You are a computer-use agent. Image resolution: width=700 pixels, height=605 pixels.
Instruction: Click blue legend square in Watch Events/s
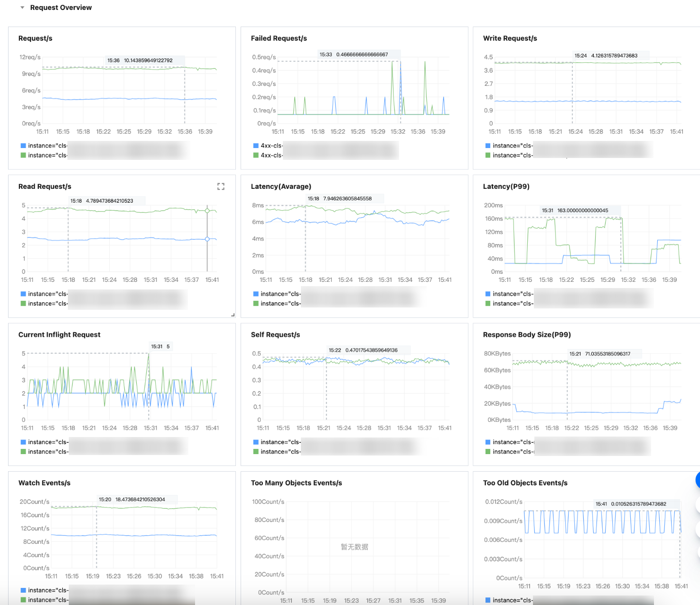[x=23, y=590]
